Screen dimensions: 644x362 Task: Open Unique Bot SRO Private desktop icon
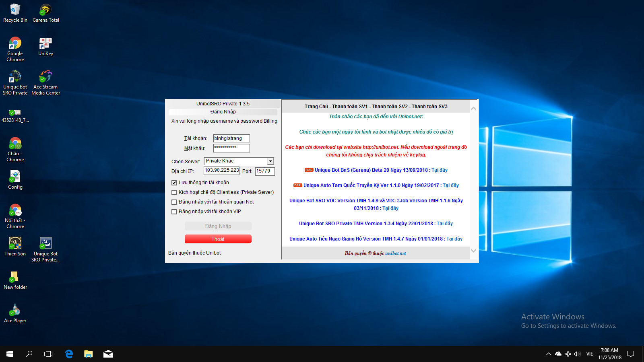[x=15, y=83]
